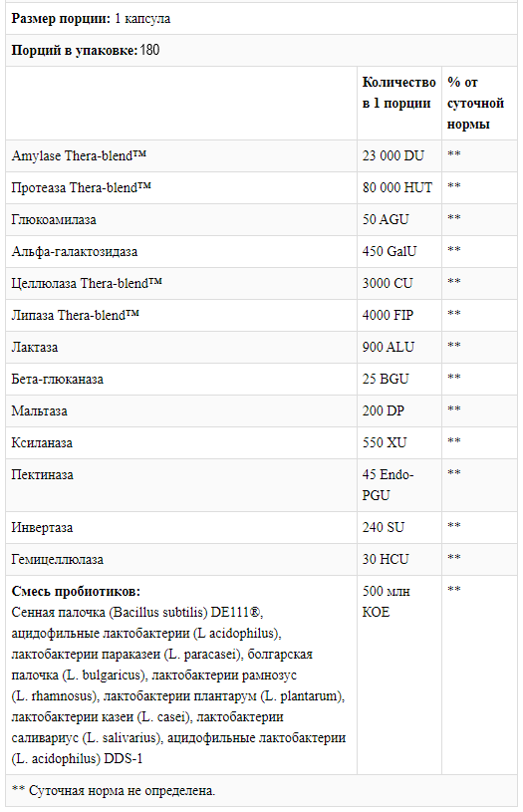Click the 'Смесь пробиотиков:' heading
The width and height of the screenshot is (523, 812).
[x=76, y=592]
